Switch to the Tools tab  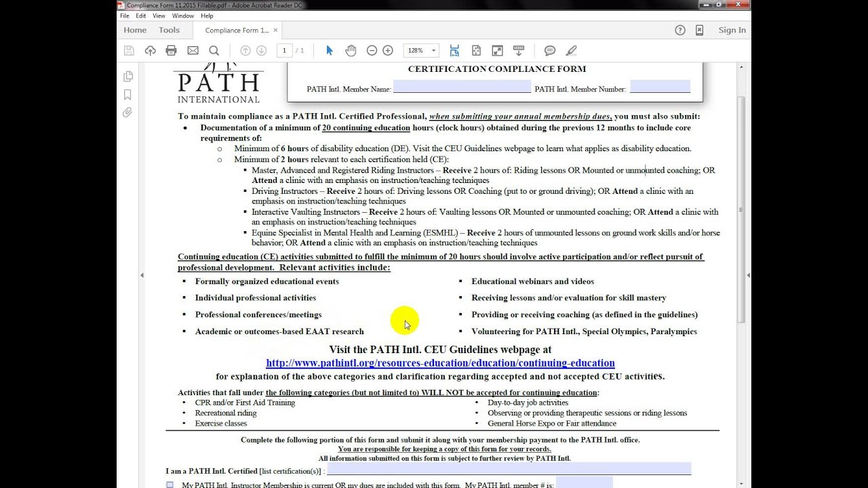[x=170, y=30]
